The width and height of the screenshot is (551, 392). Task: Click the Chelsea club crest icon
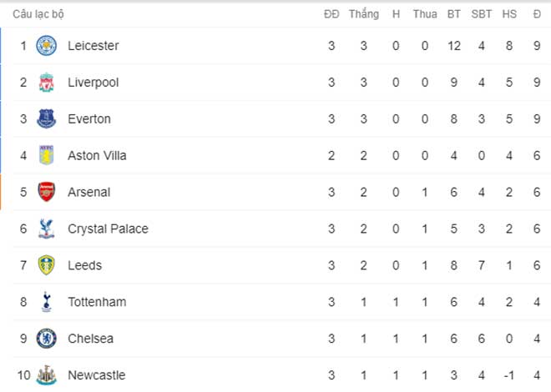pos(47,339)
